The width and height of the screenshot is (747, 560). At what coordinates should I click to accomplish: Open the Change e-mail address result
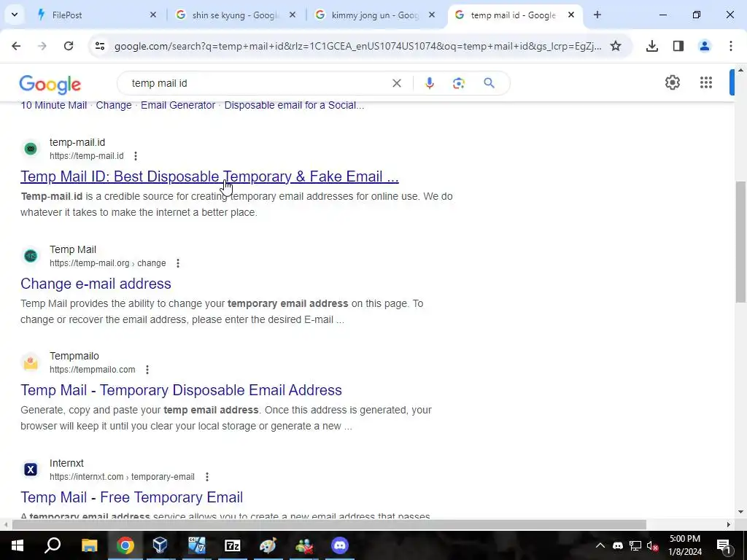tap(96, 284)
